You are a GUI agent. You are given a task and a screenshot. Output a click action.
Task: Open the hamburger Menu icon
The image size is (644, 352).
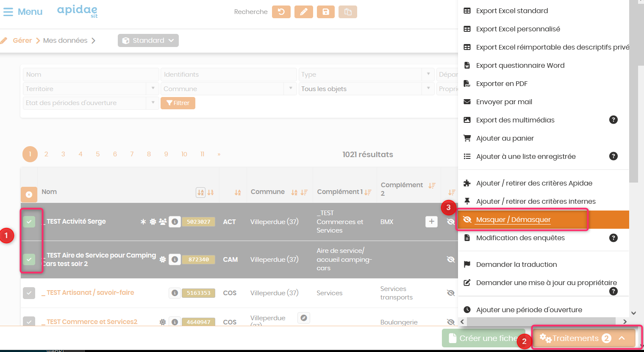pyautogui.click(x=8, y=12)
